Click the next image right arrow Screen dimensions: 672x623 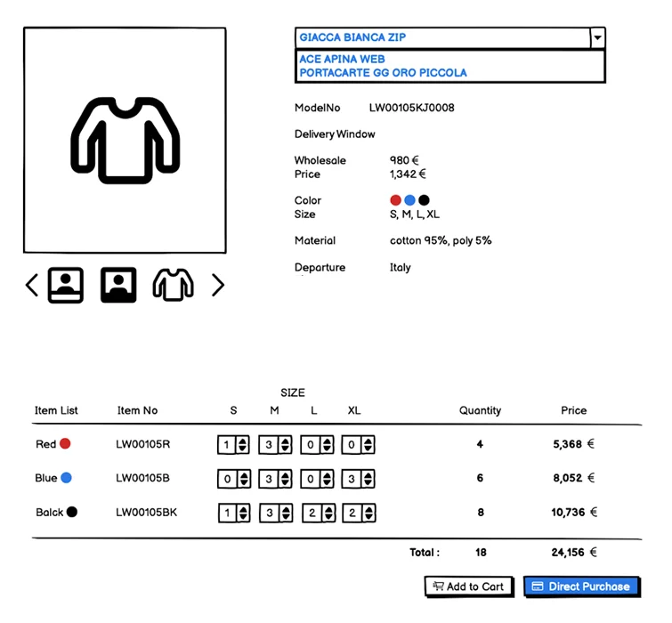(x=218, y=286)
